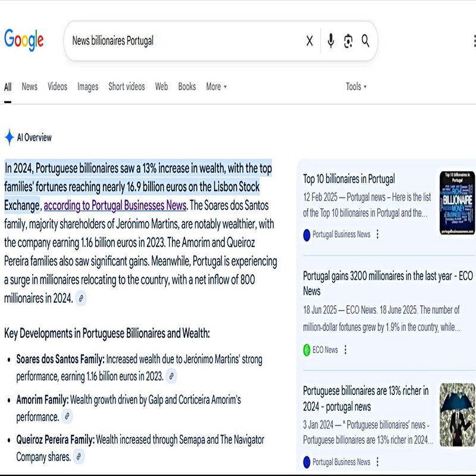Switch to the Videos tab
Image resolution: width=476 pixels, height=476 pixels.
(x=57, y=86)
